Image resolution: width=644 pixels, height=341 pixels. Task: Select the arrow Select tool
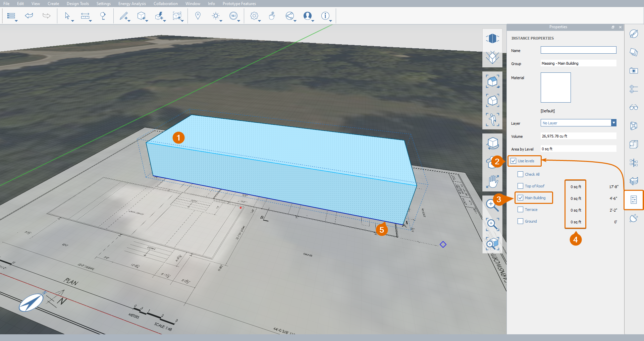pyautogui.click(x=67, y=16)
